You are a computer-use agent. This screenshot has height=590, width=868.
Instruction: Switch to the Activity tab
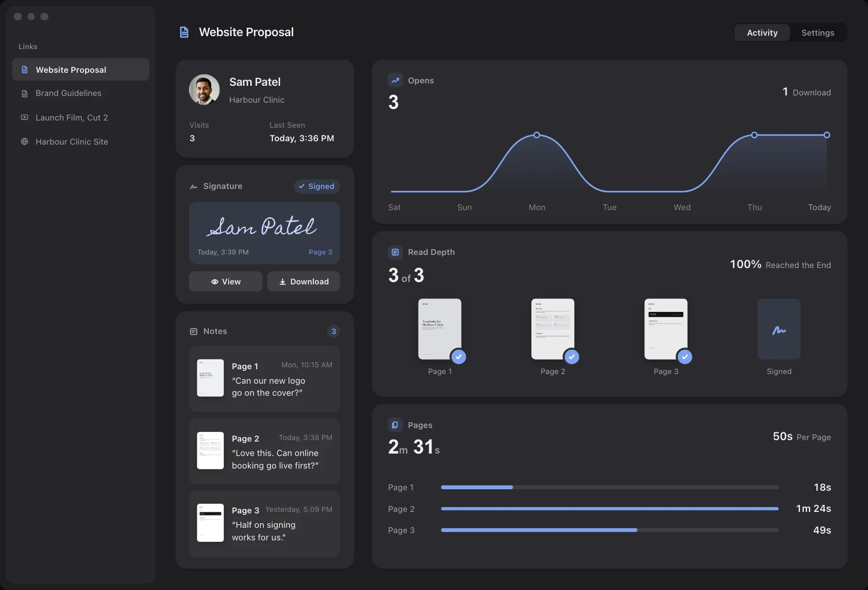762,33
